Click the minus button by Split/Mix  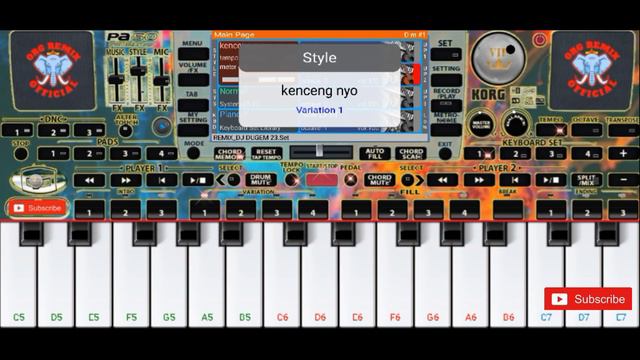click(x=623, y=180)
